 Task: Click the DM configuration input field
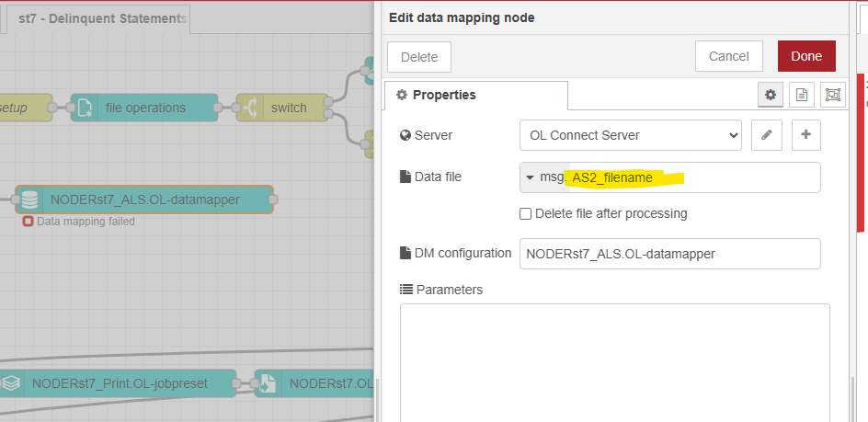click(x=669, y=254)
